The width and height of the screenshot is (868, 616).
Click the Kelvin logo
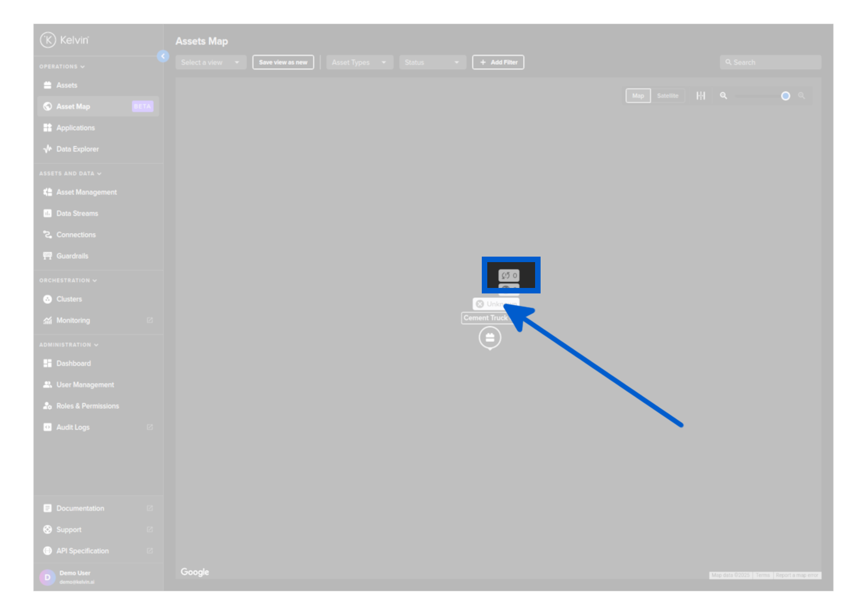(x=64, y=40)
